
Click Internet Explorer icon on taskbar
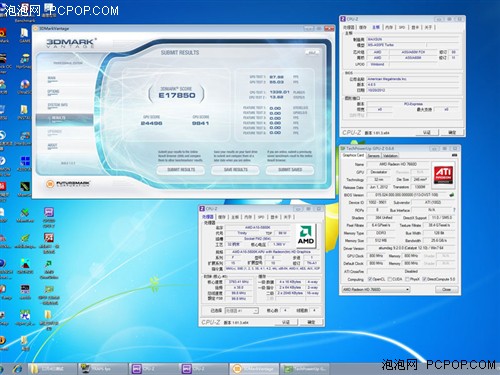point(17,369)
